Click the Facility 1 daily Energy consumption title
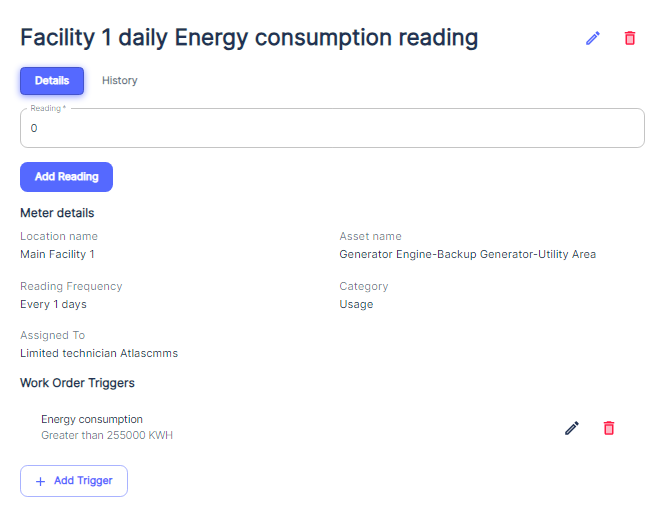This screenshot has width=659, height=510. point(249,38)
